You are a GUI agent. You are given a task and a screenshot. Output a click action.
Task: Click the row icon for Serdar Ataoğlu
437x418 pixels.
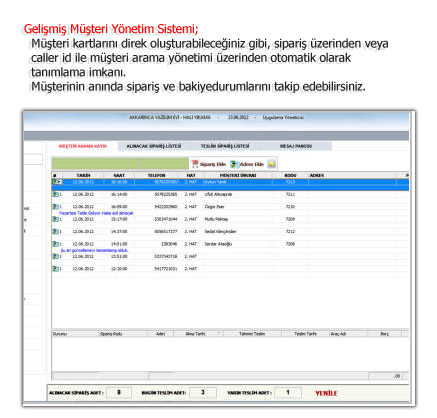[x=55, y=244]
